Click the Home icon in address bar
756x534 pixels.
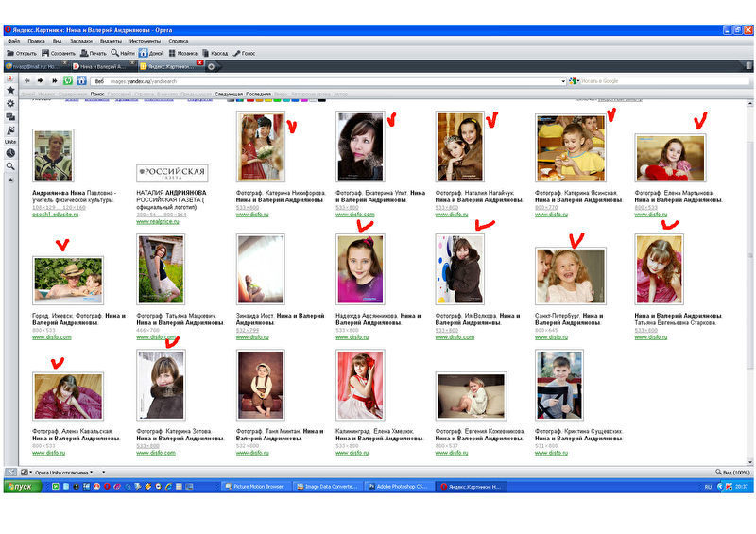(x=80, y=81)
